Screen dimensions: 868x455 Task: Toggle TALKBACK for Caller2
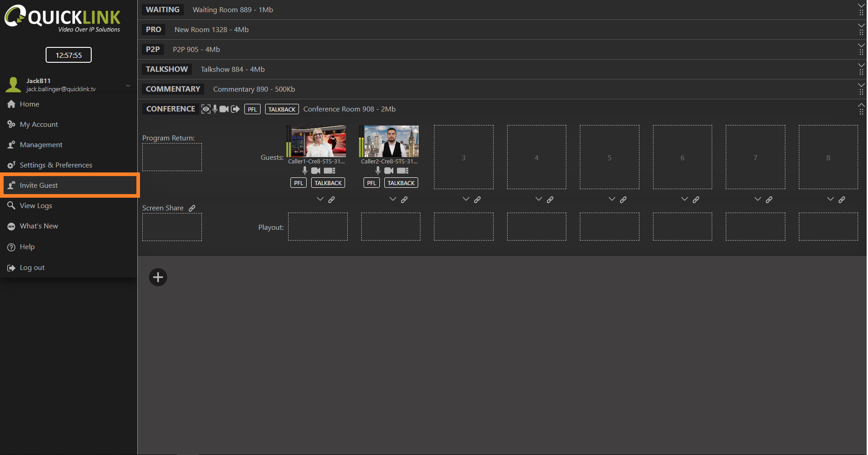[x=401, y=183]
